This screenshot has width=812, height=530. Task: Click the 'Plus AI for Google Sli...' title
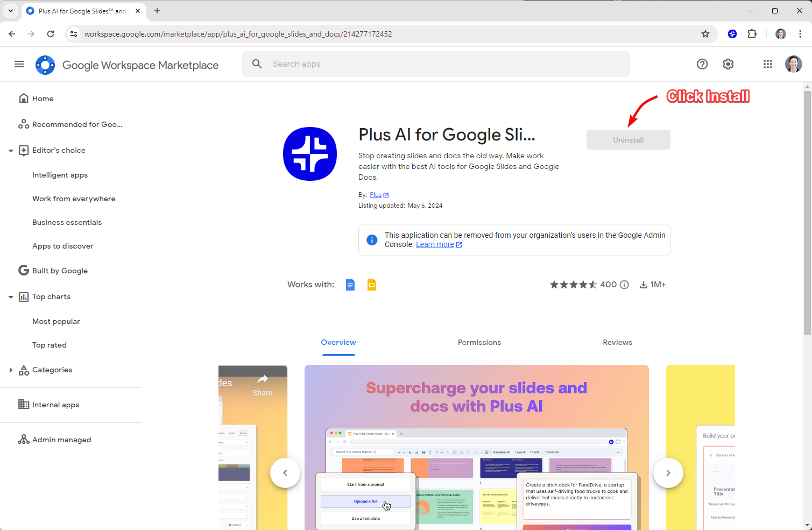(447, 135)
